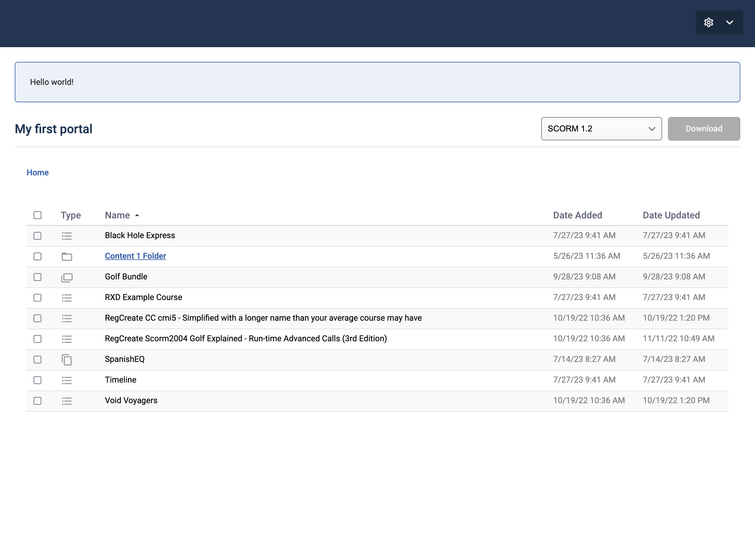The height and width of the screenshot is (560, 755).
Task: Click the bundle icon next to Golf Bundle
Action: (x=67, y=277)
